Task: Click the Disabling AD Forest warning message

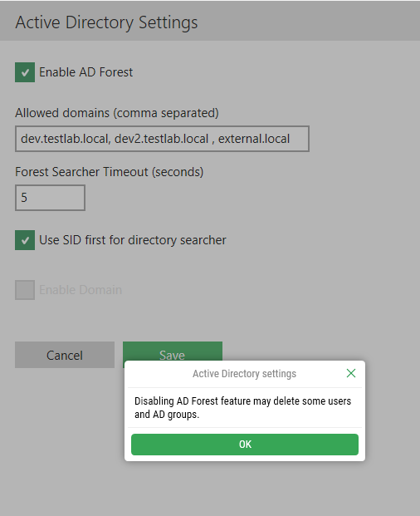Action: coord(243,408)
